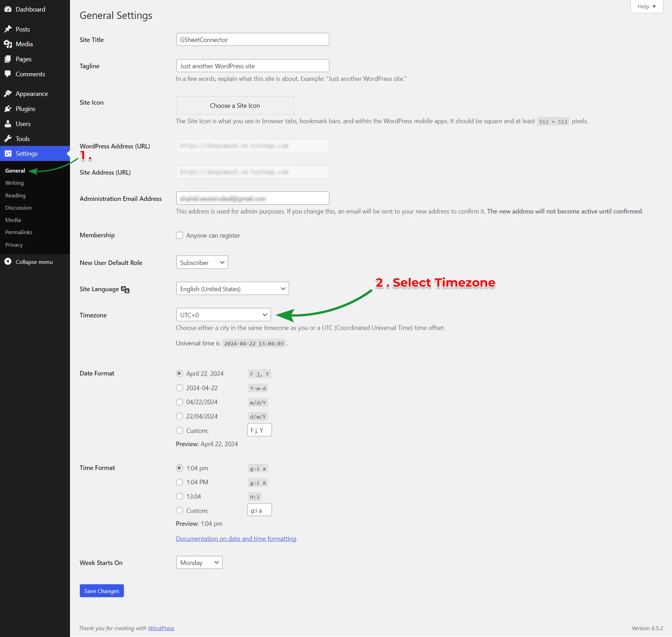This screenshot has height=637, width=672.
Task: Select the 13:04 time format option
Action: (x=180, y=496)
